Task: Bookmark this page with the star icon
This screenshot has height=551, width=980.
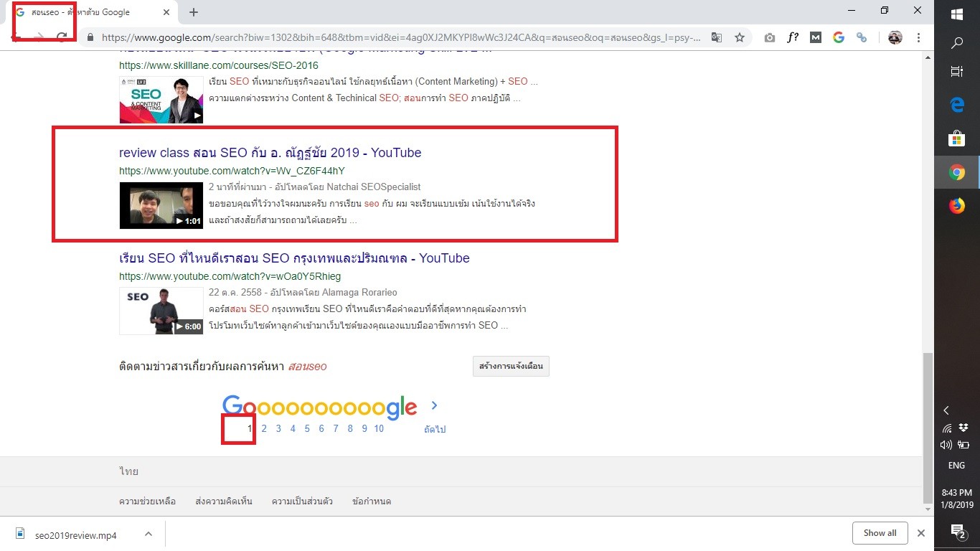Action: click(x=739, y=37)
